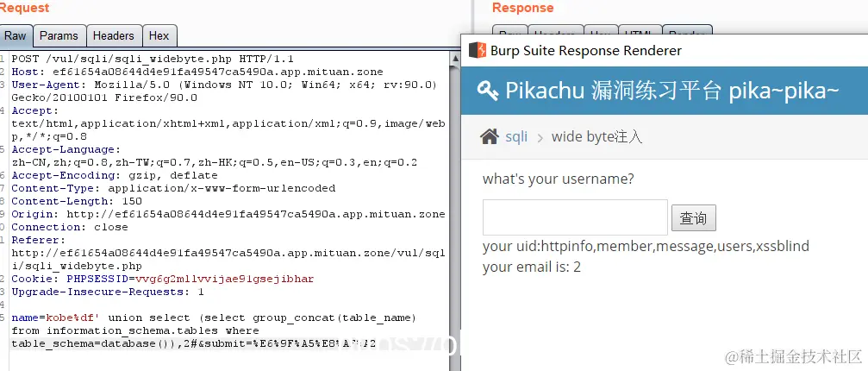Click the Content-Type header line

(x=173, y=188)
